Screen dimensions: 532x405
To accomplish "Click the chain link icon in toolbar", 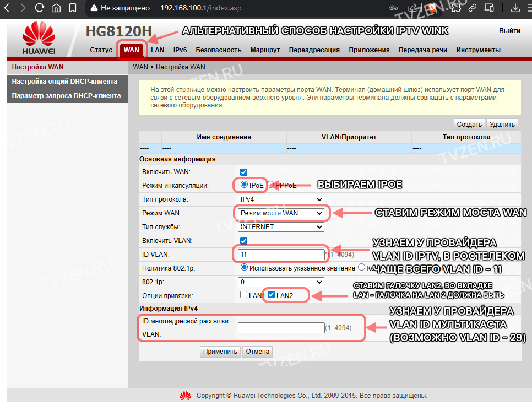I will pyautogui.click(x=473, y=8).
